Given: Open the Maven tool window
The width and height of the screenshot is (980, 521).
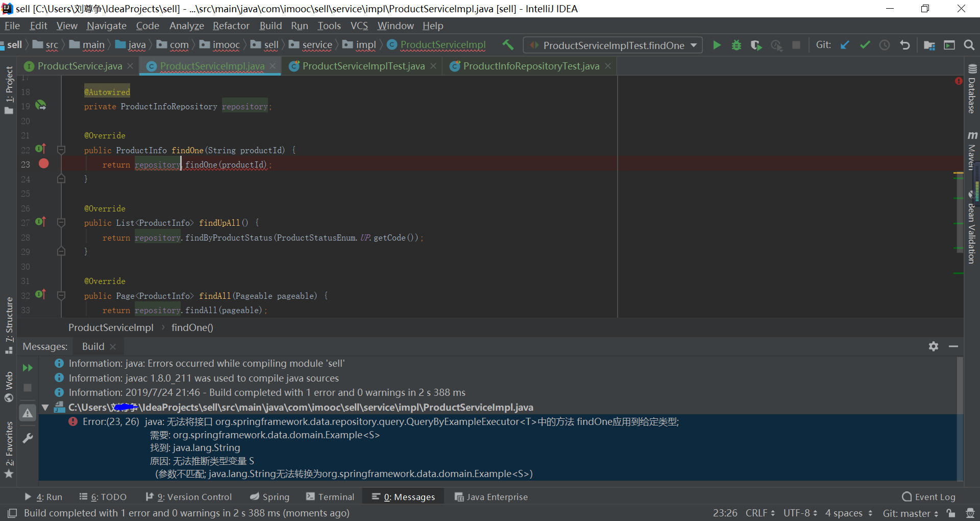Looking at the screenshot, I should [x=972, y=150].
